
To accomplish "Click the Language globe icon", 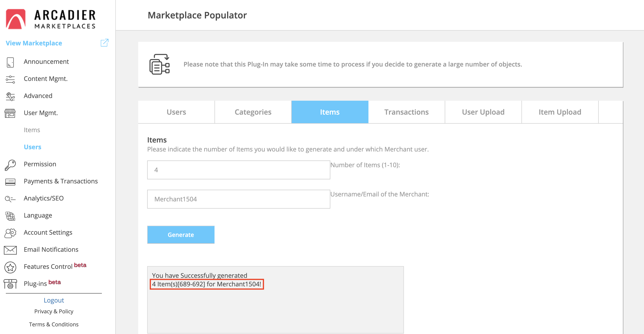I will (x=10, y=216).
